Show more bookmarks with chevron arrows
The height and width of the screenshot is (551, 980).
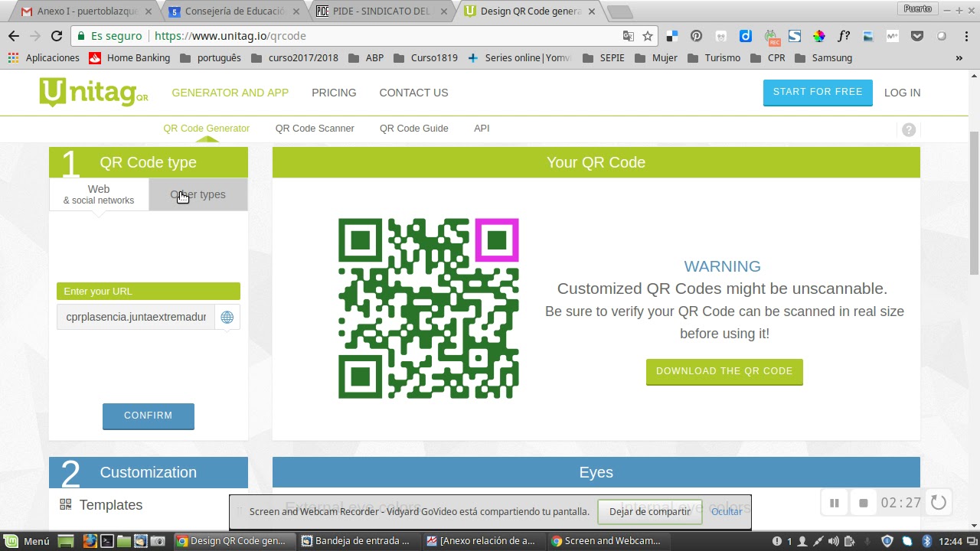(959, 57)
